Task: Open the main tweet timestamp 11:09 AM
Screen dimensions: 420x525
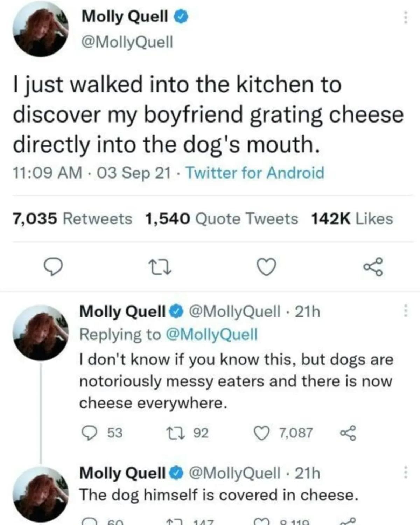Action: [x=48, y=173]
